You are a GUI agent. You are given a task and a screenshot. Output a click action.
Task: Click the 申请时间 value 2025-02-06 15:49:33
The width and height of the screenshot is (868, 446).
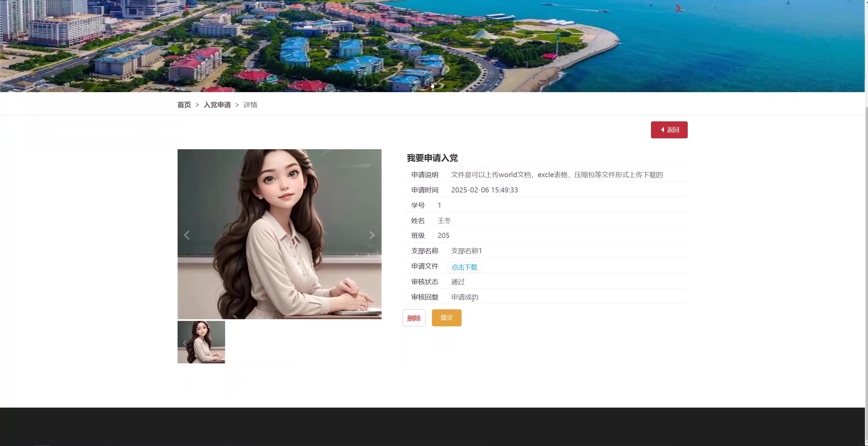coord(484,190)
